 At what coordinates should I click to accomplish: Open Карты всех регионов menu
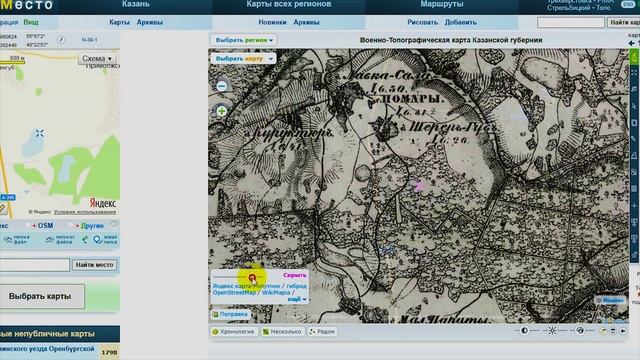pyautogui.click(x=289, y=4)
